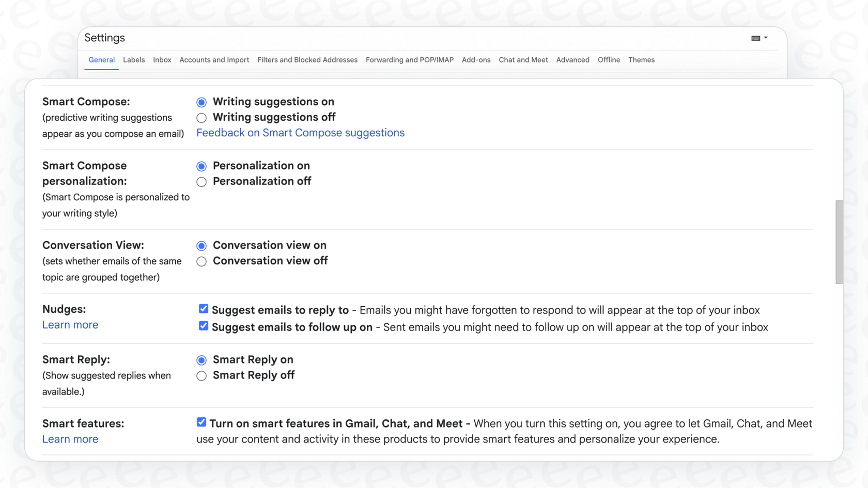Switch to the Labels tab
868x488 pixels.
point(134,60)
